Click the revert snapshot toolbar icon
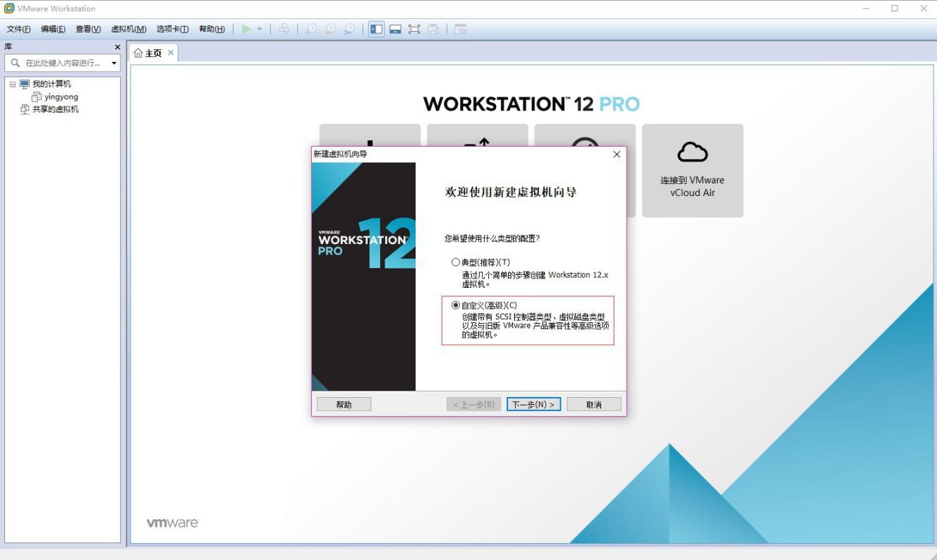The image size is (937, 560). pos(330,29)
